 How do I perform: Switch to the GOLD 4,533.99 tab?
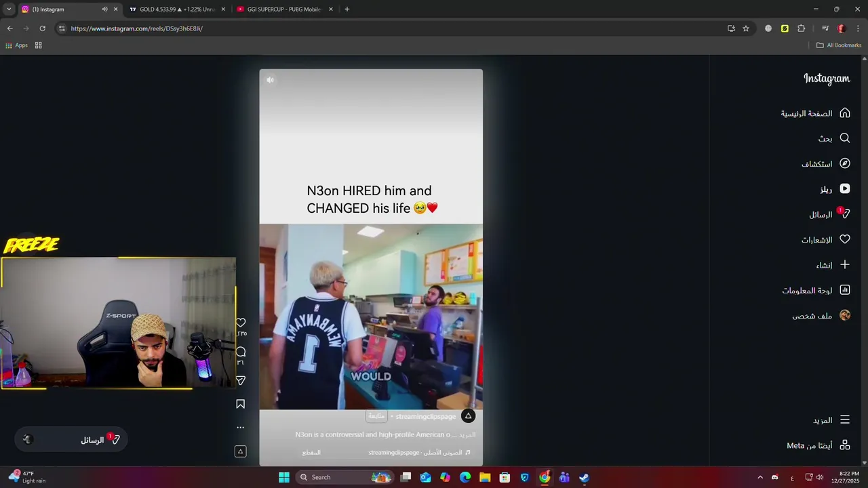(x=176, y=9)
